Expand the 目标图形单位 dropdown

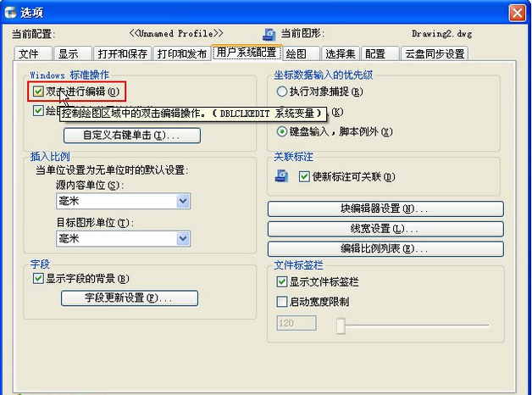click(x=183, y=238)
